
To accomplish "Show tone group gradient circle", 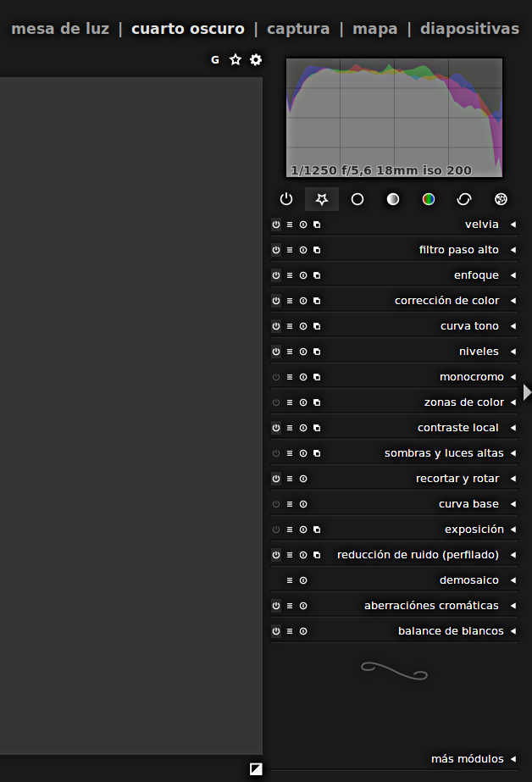I will pyautogui.click(x=393, y=199).
